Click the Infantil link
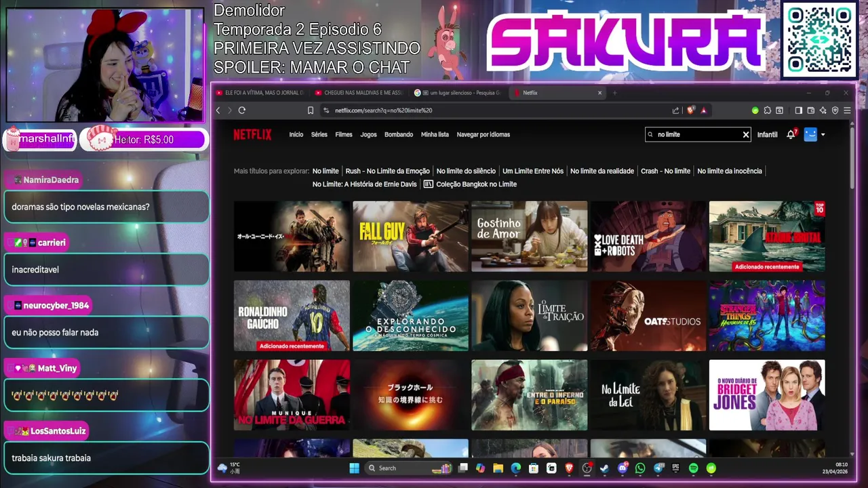Image resolution: width=868 pixels, height=488 pixels. (767, 134)
